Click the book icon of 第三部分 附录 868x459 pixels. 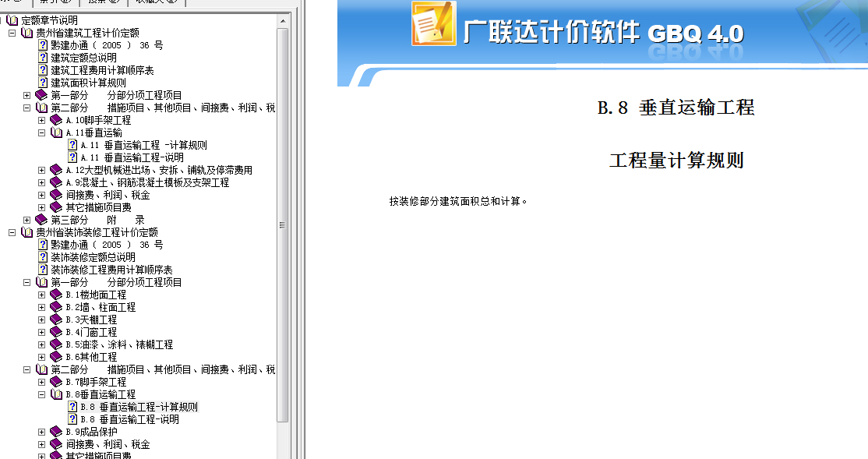click(41, 220)
